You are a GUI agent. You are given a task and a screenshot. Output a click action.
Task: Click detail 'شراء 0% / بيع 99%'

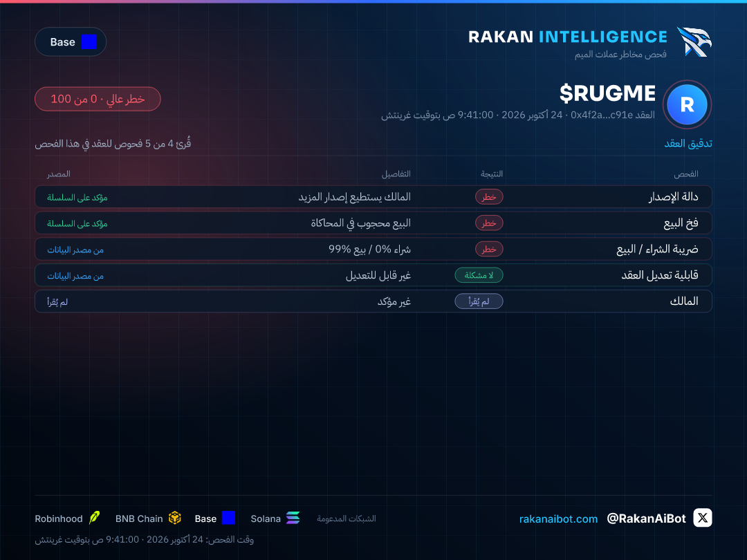[369, 250]
